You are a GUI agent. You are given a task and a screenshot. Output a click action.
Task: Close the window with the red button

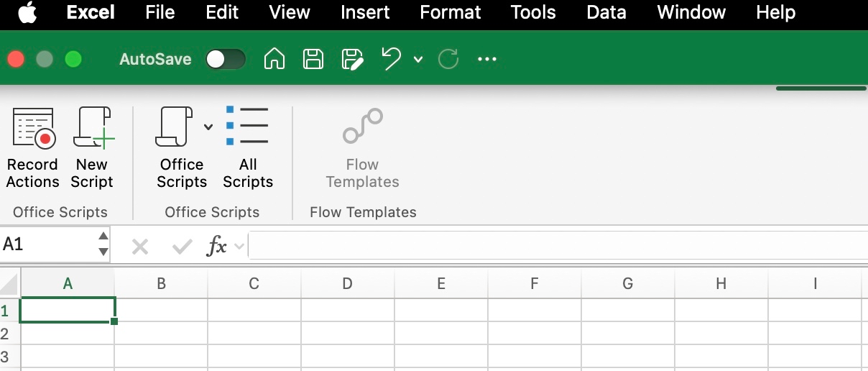(x=17, y=59)
